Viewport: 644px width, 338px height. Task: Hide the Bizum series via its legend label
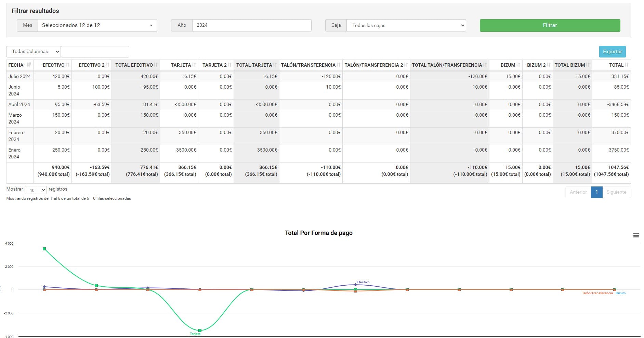coord(620,293)
